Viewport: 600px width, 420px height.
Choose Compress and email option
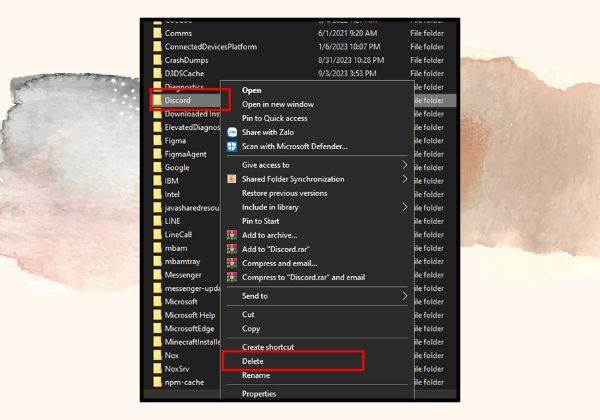click(280, 263)
